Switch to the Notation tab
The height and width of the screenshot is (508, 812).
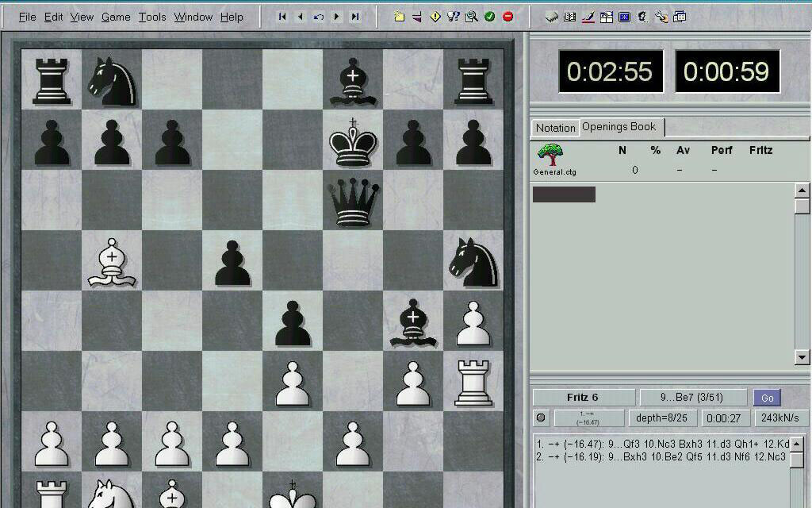tap(555, 128)
